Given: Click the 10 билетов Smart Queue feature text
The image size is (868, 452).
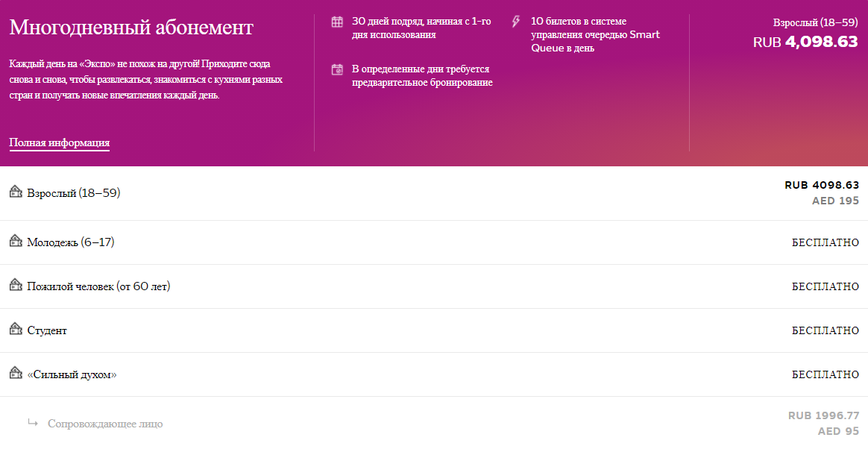Looking at the screenshot, I should (595, 35).
